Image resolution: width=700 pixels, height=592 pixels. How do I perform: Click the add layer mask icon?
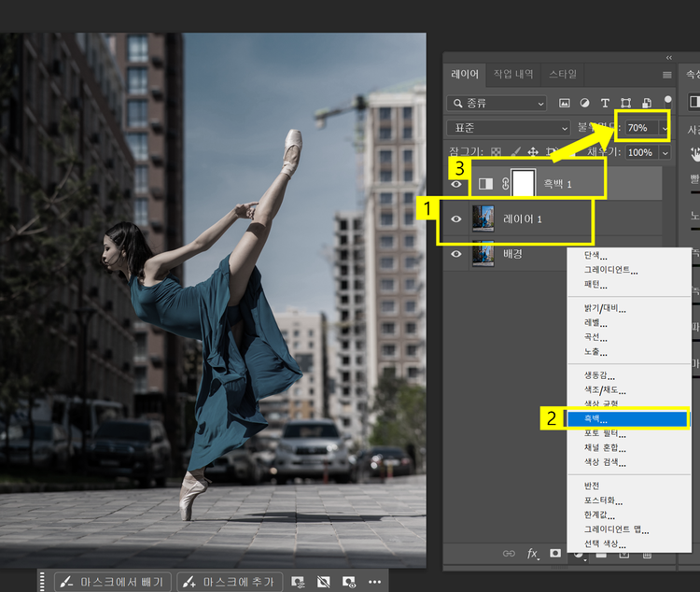[556, 554]
